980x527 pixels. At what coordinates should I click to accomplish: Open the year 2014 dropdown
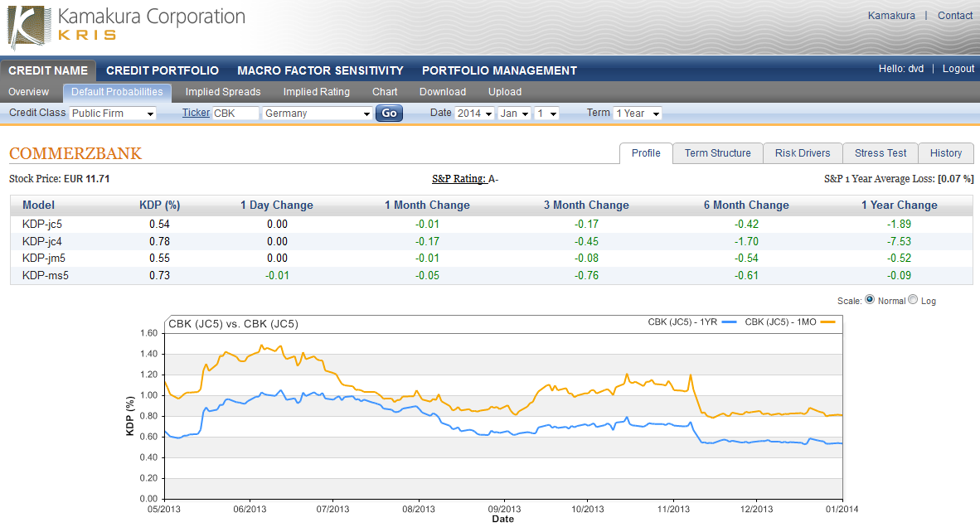click(474, 113)
